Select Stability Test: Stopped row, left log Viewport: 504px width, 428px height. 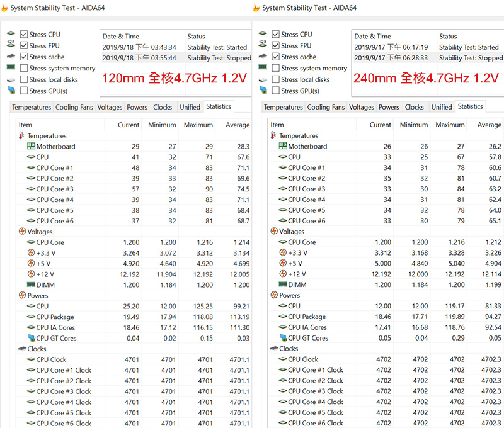pyautogui.click(x=176, y=58)
